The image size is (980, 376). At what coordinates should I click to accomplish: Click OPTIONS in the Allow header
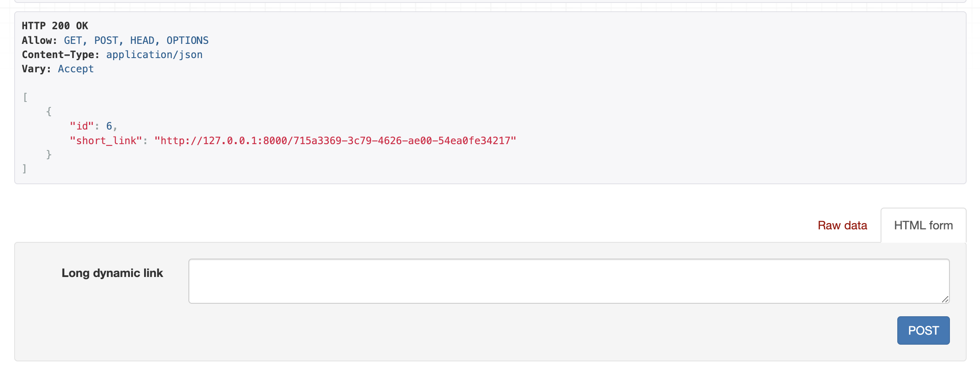pyautogui.click(x=188, y=41)
